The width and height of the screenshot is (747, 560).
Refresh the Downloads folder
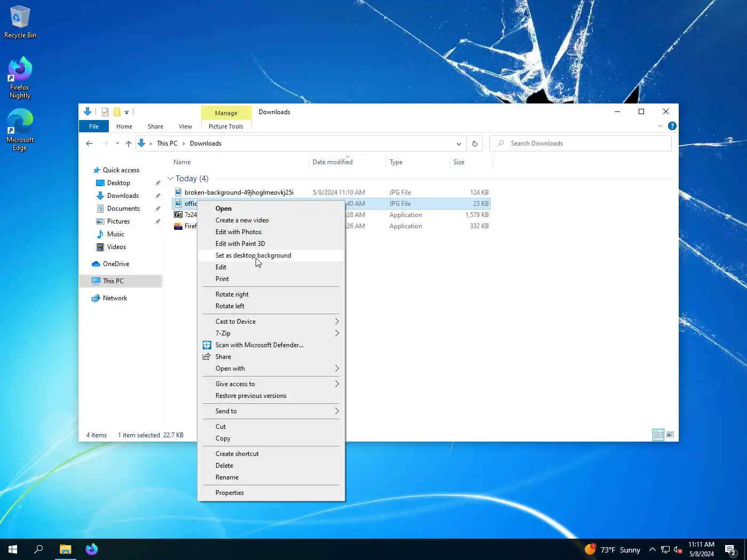474,143
